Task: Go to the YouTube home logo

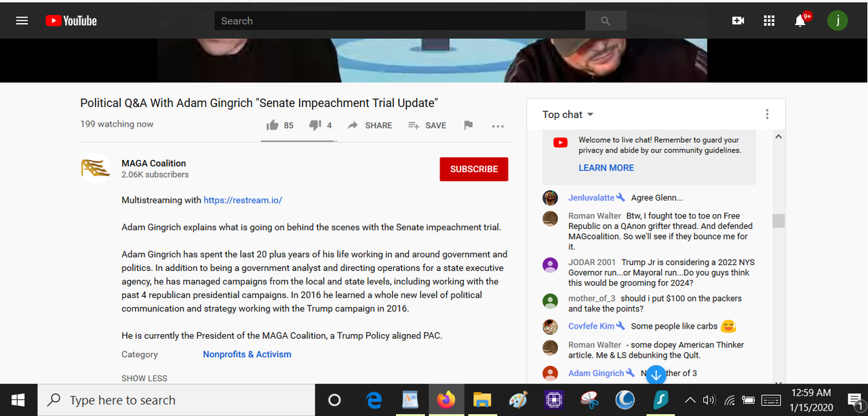Action: pos(71,21)
